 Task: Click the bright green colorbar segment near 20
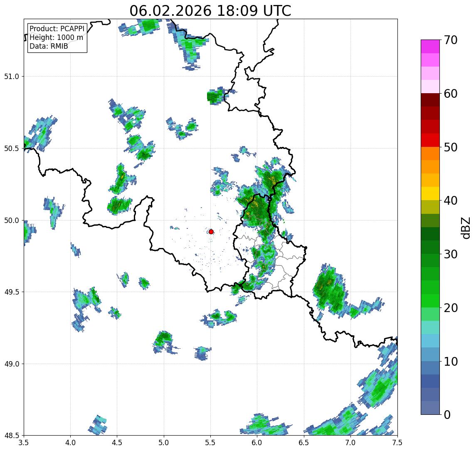pos(430,301)
